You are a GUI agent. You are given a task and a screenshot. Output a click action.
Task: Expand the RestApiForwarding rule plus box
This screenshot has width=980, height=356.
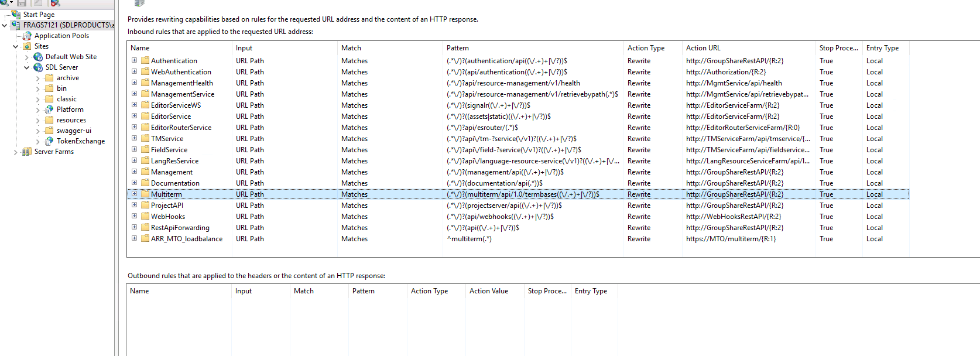point(134,227)
